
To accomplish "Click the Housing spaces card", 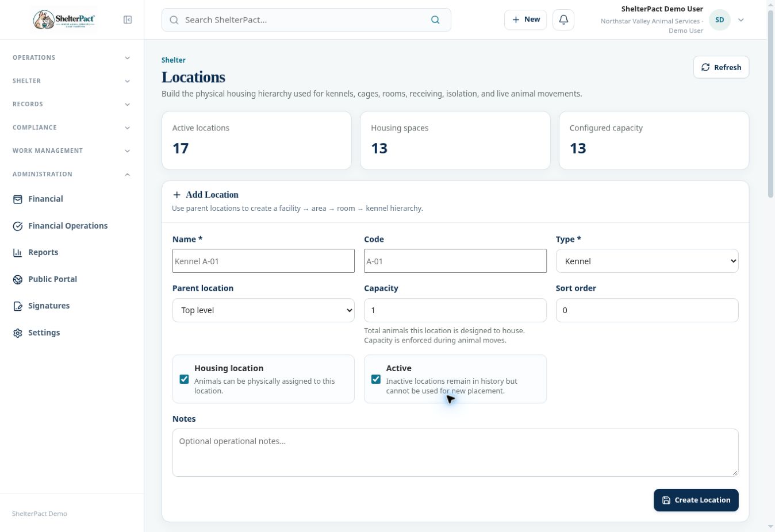I will point(455,140).
